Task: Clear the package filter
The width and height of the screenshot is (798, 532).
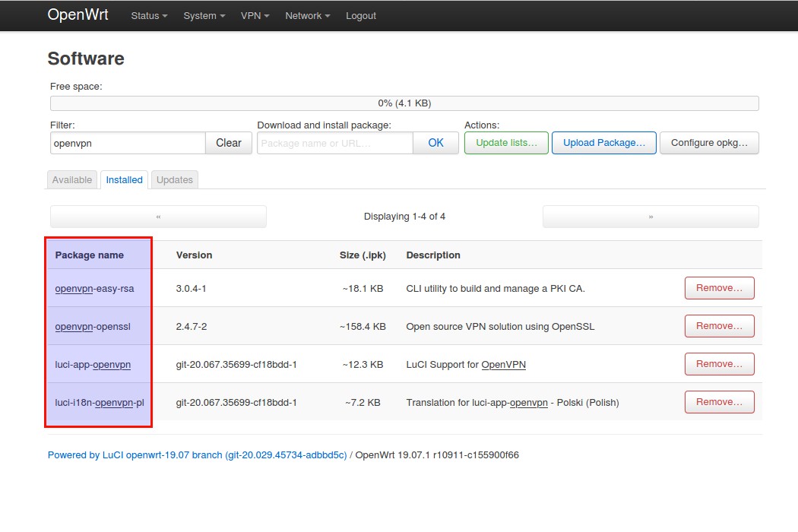Action: (x=229, y=143)
